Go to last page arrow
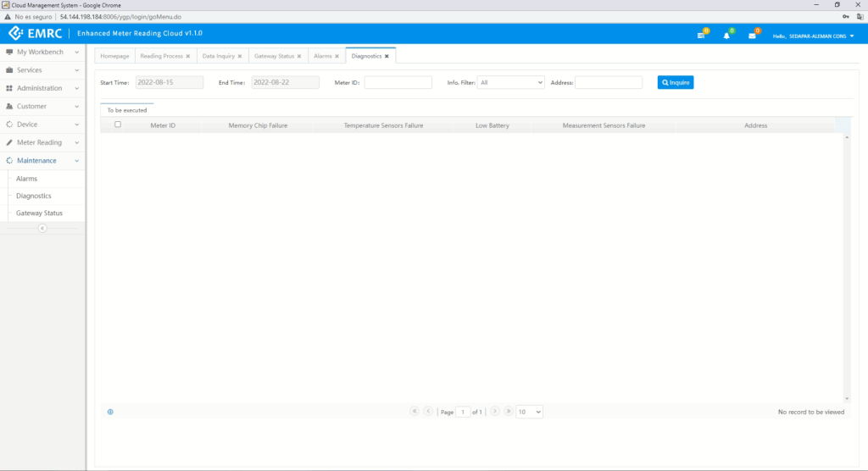 point(509,411)
